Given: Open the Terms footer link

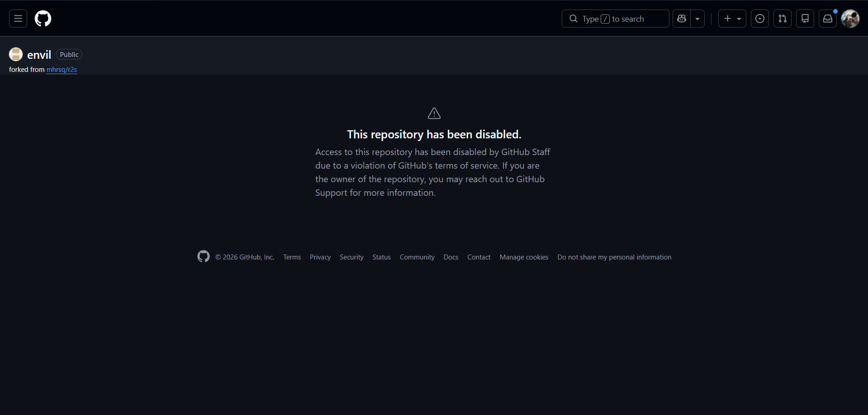Looking at the screenshot, I should (292, 257).
